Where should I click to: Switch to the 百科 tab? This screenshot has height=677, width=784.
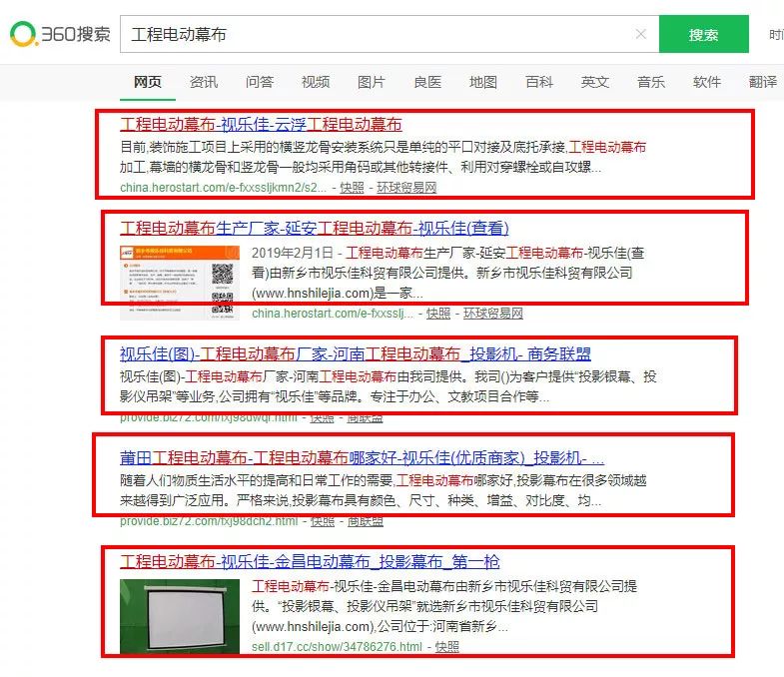[539, 82]
